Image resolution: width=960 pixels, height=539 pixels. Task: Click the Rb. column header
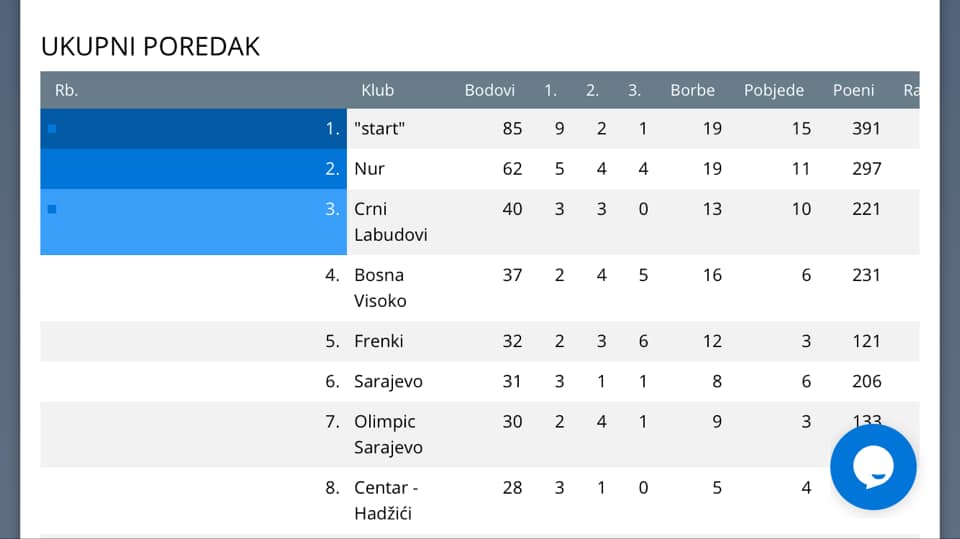pos(66,90)
